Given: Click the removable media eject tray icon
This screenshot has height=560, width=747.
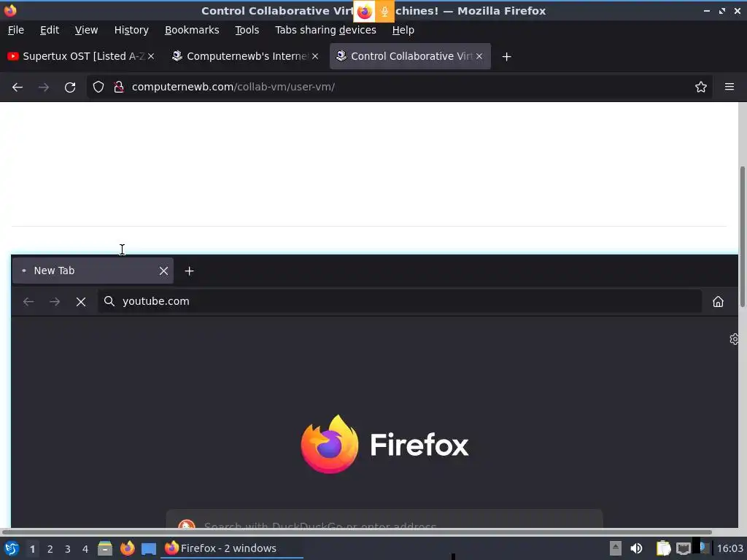Looking at the screenshot, I should pyautogui.click(x=616, y=548).
